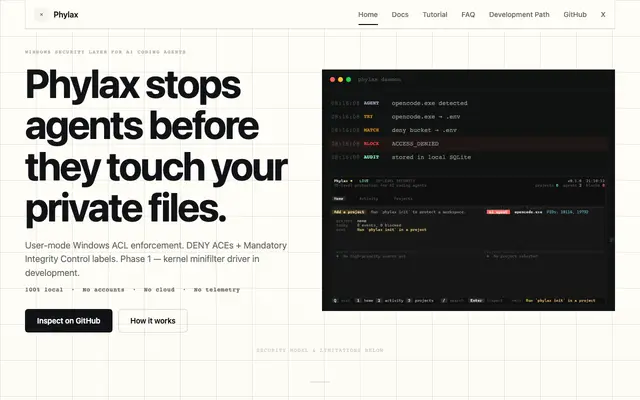Open the FAQ nav link

468,15
